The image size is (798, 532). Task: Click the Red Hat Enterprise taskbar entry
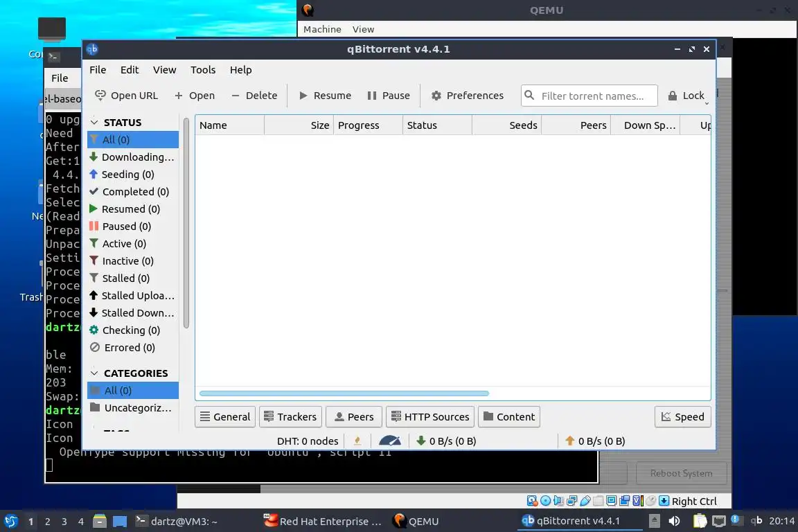(323, 522)
